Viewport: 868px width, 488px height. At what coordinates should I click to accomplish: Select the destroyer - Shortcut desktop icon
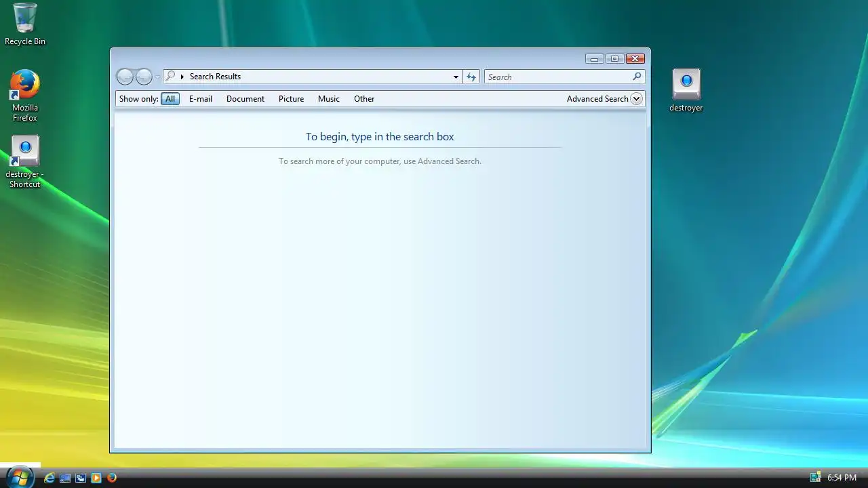click(x=25, y=162)
